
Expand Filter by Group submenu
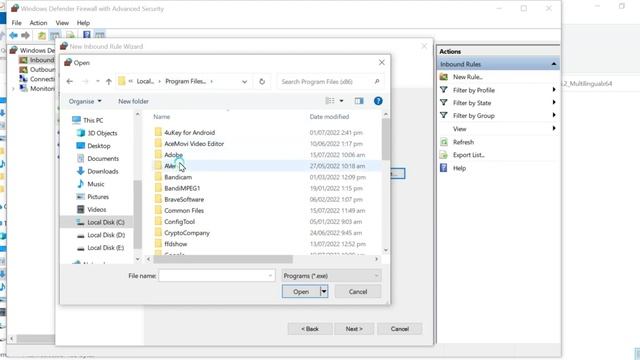(554, 116)
